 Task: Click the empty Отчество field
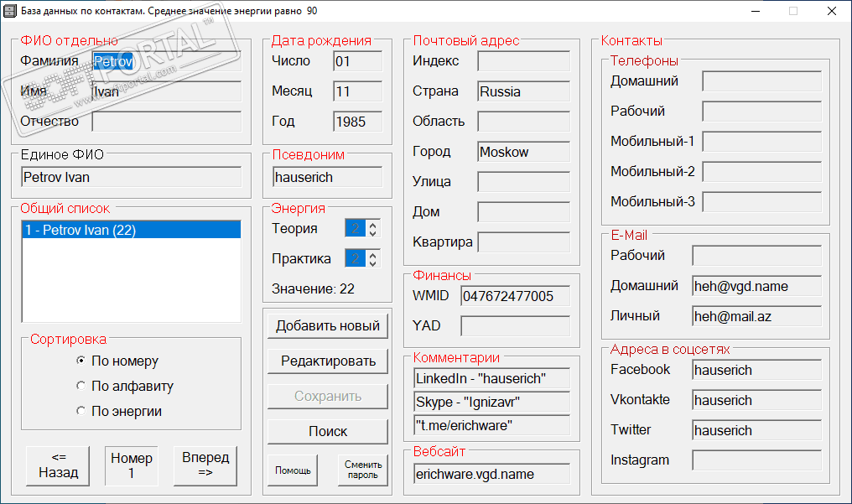tap(166, 122)
